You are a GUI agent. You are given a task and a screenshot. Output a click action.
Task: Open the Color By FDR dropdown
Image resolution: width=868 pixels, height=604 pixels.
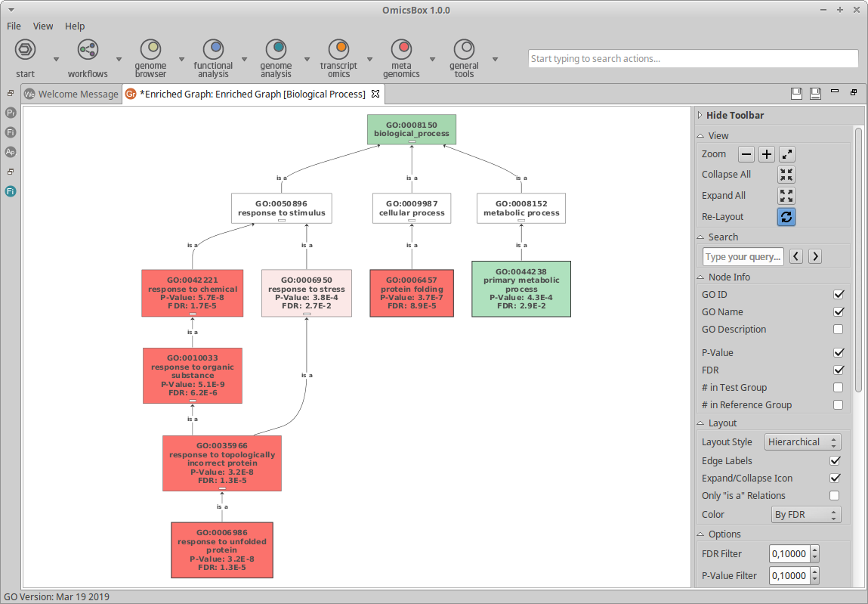click(x=805, y=515)
